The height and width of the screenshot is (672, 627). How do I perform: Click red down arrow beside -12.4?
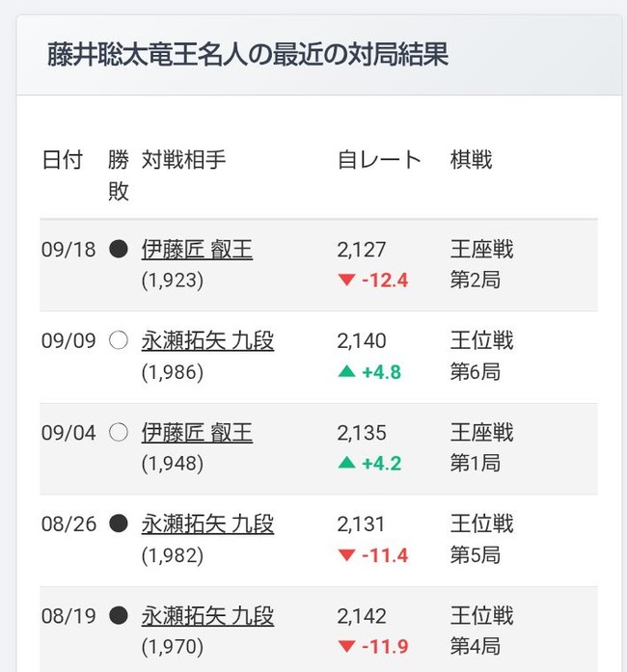(346, 281)
